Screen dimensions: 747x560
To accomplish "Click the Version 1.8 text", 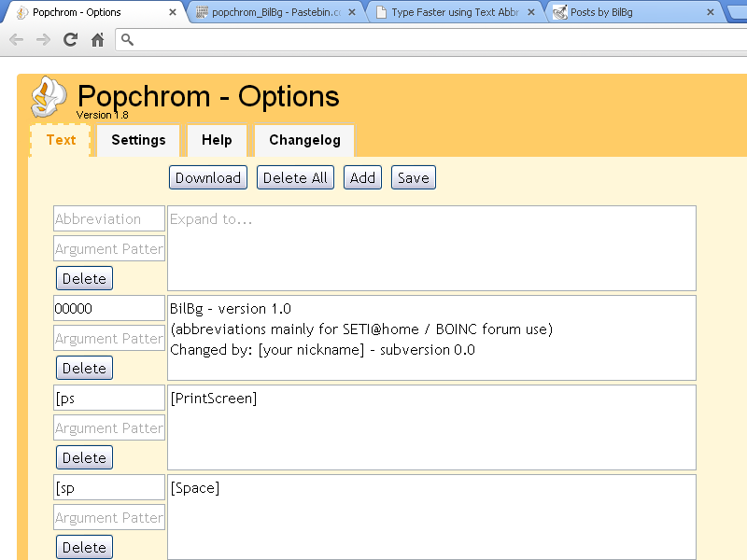I will pos(102,115).
